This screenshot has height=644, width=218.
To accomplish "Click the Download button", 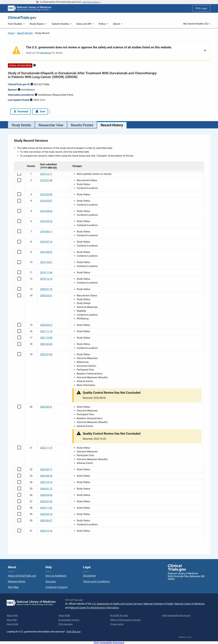I will coord(21,111).
